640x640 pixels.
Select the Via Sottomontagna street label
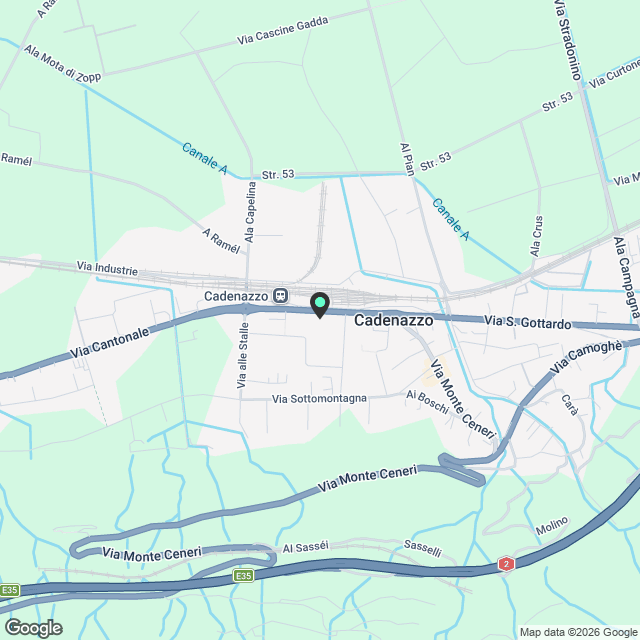coord(319,398)
